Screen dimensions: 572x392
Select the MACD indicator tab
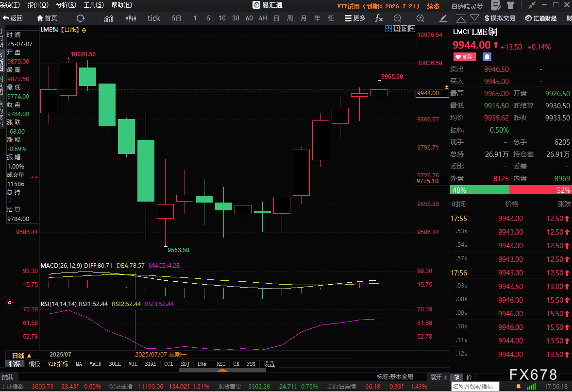[x=95, y=364]
